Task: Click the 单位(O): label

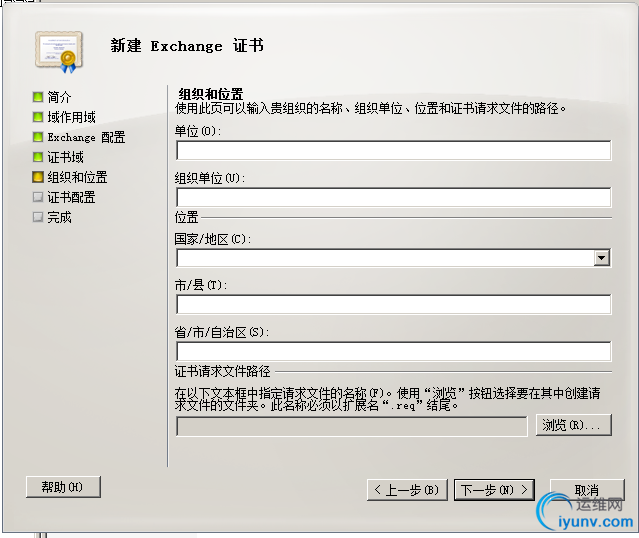Action: pos(198,131)
